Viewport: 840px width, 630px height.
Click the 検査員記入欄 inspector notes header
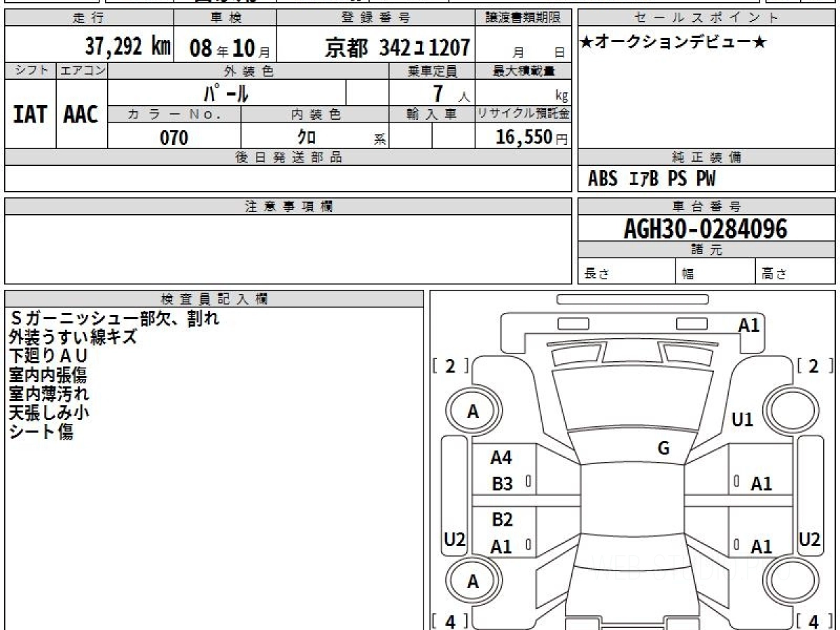coord(214,298)
